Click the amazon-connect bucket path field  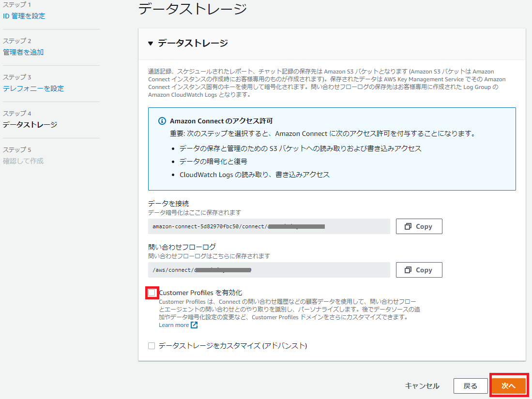click(269, 226)
